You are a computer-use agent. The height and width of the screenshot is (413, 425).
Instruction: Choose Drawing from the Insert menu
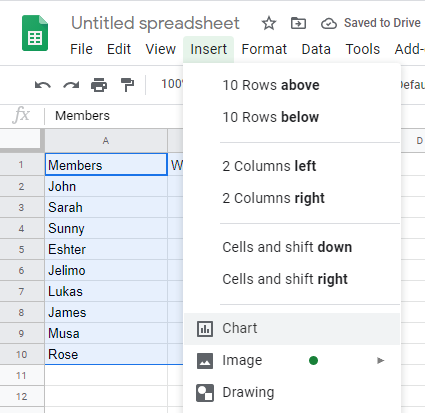pyautogui.click(x=292, y=393)
